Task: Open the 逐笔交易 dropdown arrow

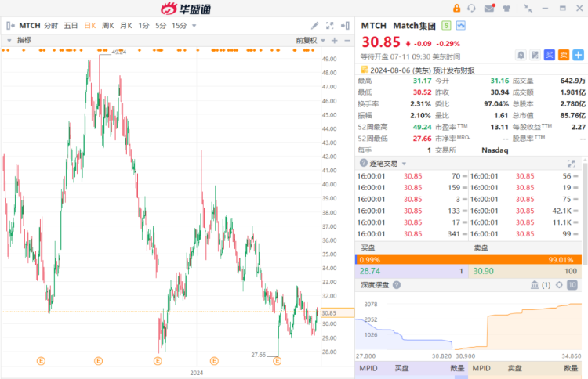Action: click(405, 164)
